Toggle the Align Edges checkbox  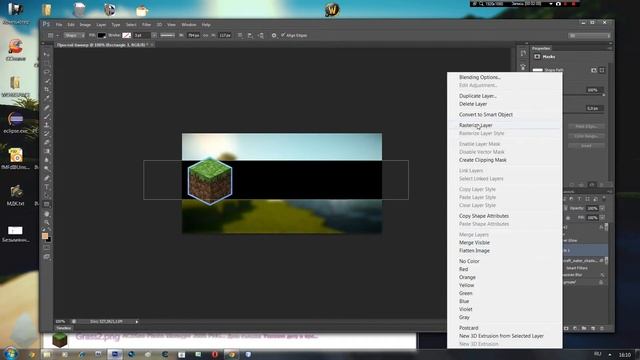click(x=283, y=35)
